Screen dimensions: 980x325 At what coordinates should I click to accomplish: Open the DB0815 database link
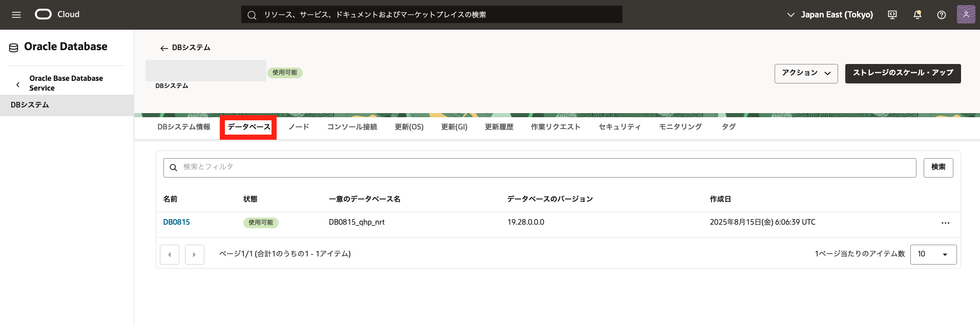(x=176, y=222)
